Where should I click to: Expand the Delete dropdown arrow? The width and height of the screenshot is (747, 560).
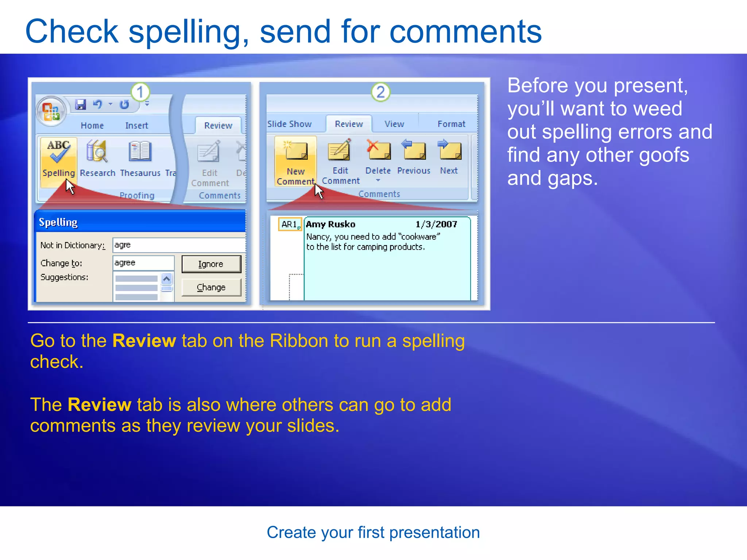point(378,180)
